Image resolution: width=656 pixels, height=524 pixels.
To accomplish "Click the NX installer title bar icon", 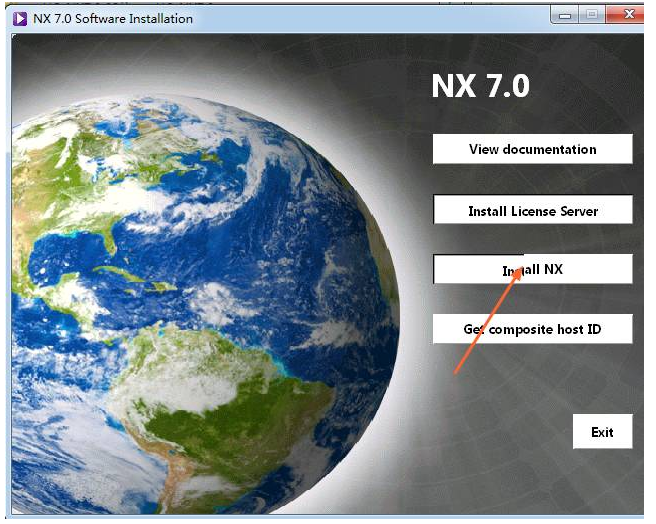I will coord(20,18).
